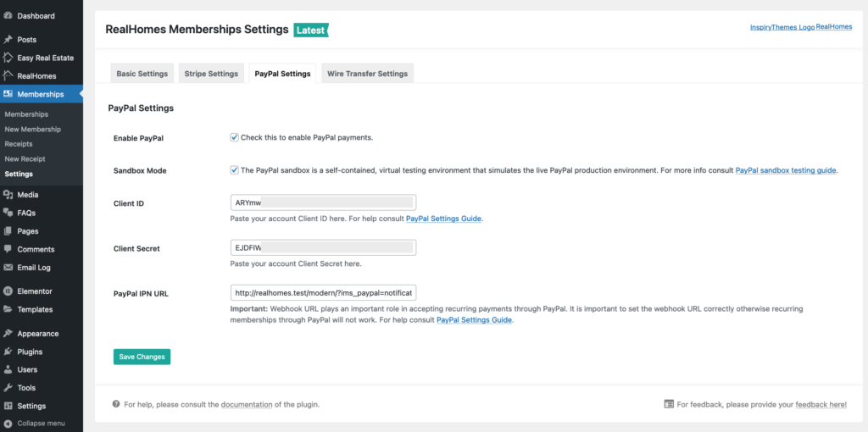Click the Media library icon

(8, 195)
